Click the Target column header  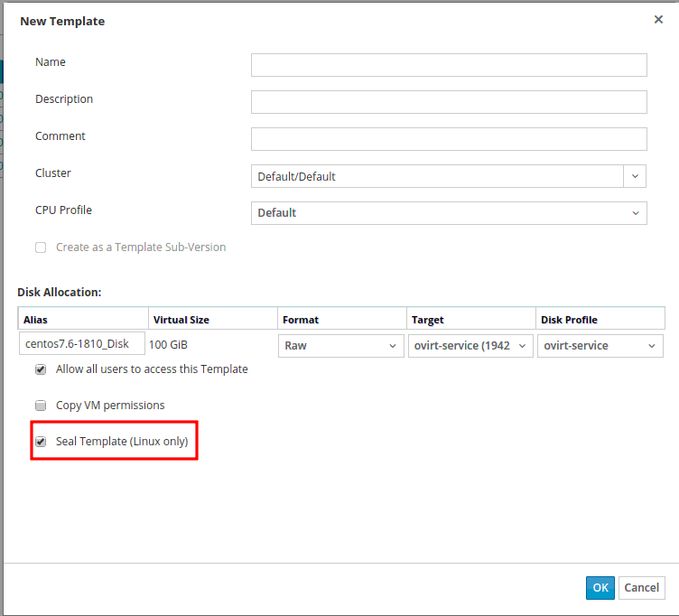tap(470, 319)
